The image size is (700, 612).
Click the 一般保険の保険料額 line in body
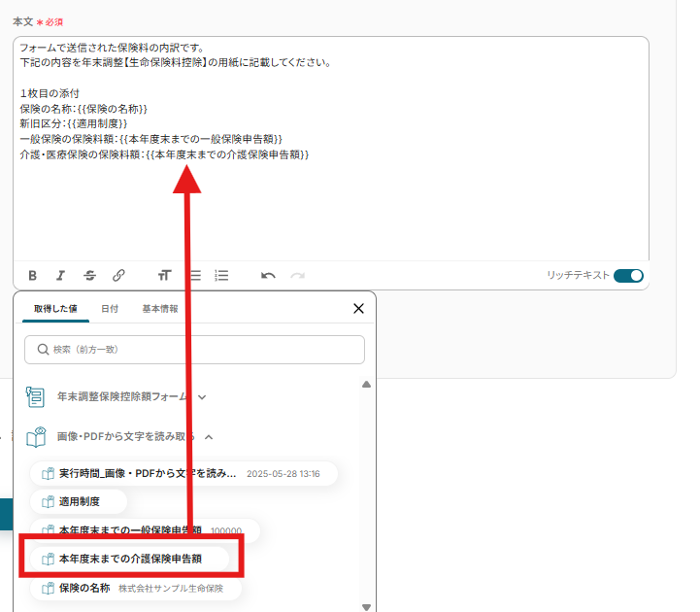coord(150,139)
